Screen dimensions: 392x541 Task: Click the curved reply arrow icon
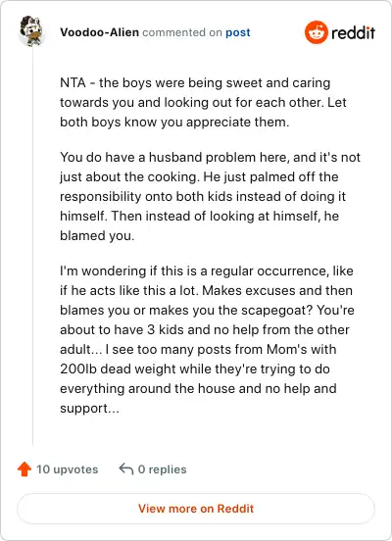pyautogui.click(x=126, y=468)
